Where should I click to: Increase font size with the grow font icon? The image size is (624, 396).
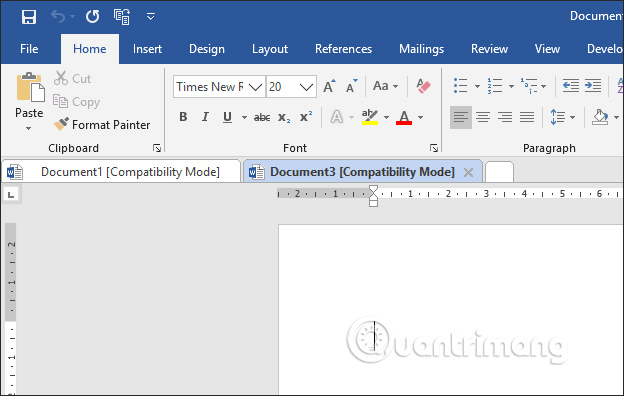329,86
